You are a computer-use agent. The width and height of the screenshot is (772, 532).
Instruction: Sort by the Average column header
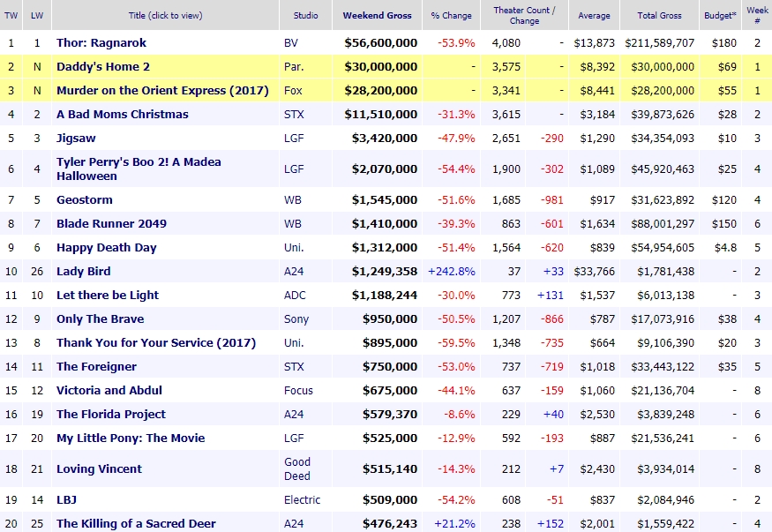[x=595, y=15]
